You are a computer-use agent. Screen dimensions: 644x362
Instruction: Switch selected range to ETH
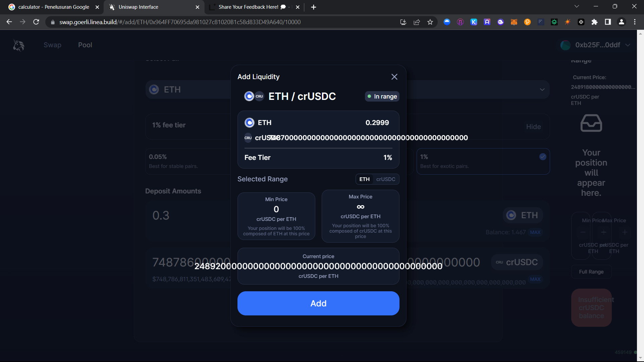point(364,179)
